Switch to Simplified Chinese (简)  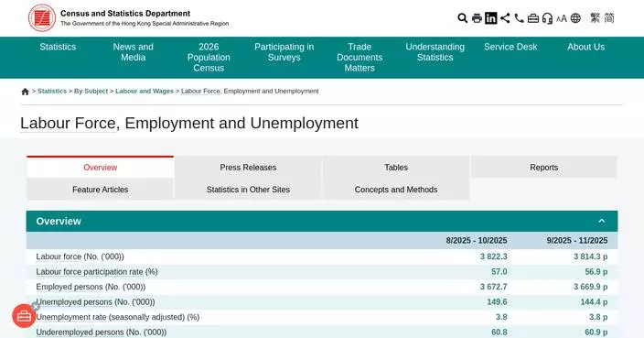[609, 18]
